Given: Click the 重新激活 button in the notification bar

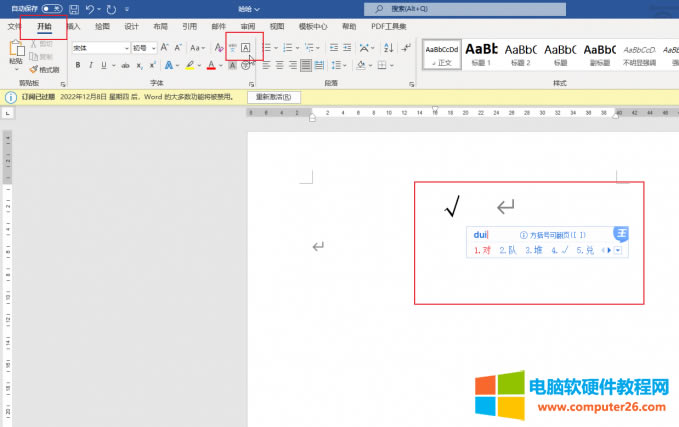Looking at the screenshot, I should click(273, 97).
